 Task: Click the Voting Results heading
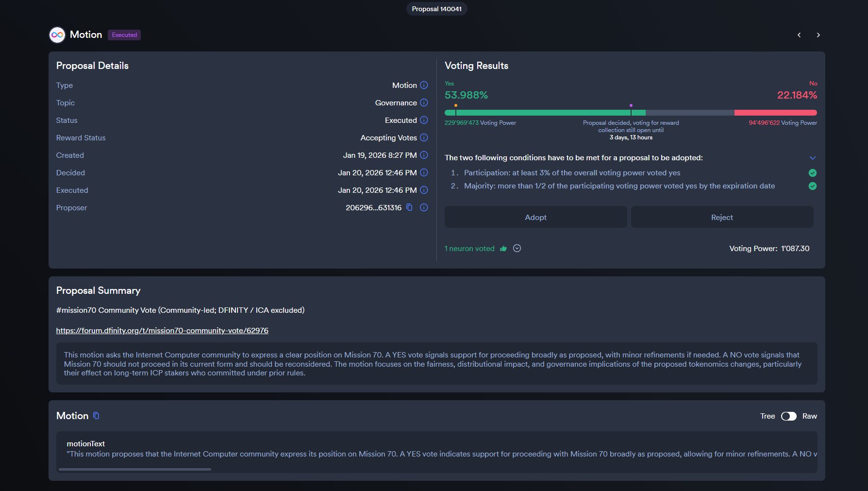477,66
